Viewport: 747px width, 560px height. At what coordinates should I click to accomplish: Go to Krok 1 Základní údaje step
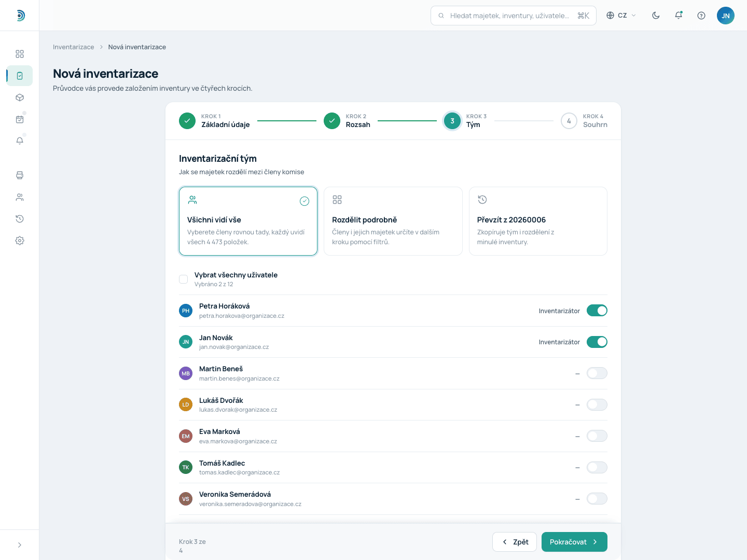pos(214,121)
